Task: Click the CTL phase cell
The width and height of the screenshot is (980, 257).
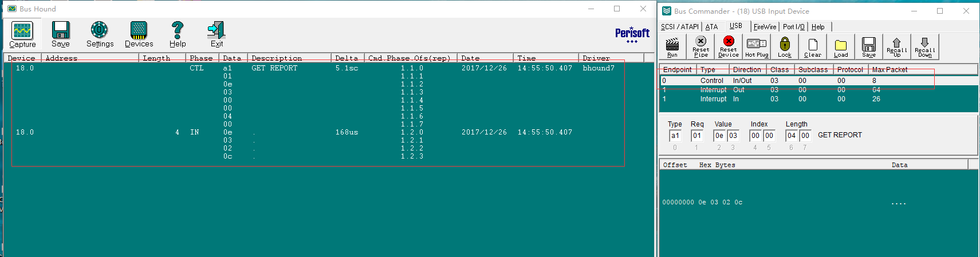Action: [x=196, y=68]
